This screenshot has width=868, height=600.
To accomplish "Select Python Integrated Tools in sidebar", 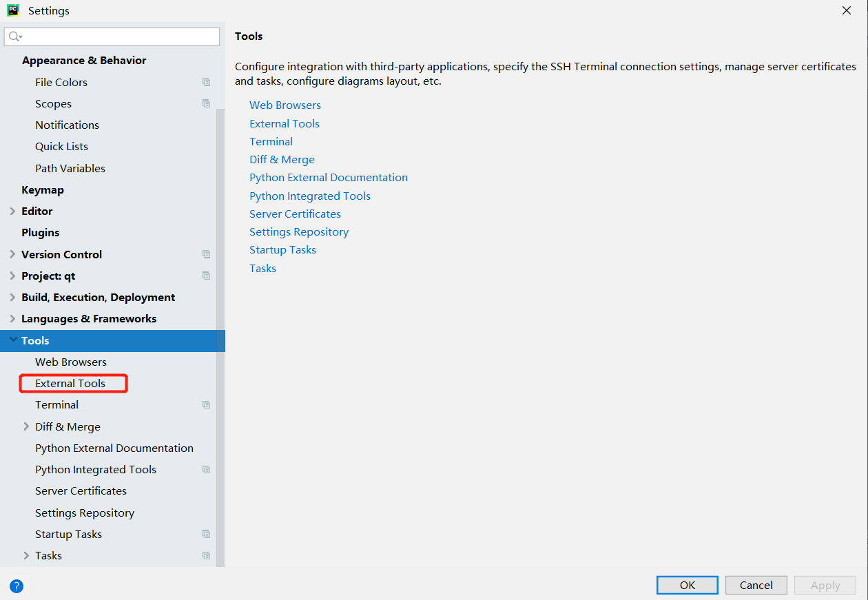I will point(96,470).
